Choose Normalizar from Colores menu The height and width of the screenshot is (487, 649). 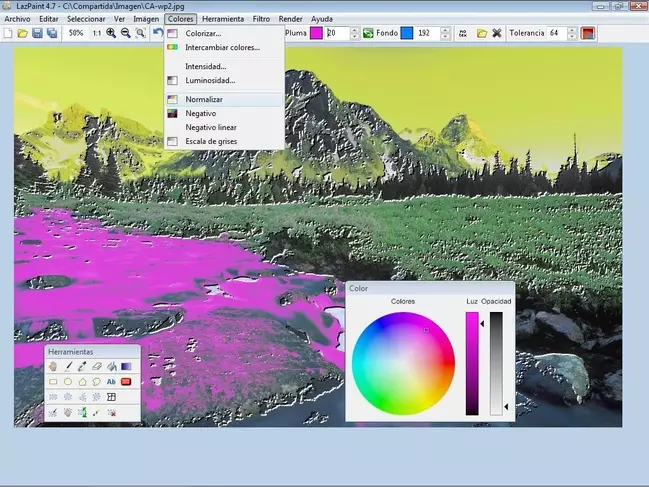coord(204,100)
